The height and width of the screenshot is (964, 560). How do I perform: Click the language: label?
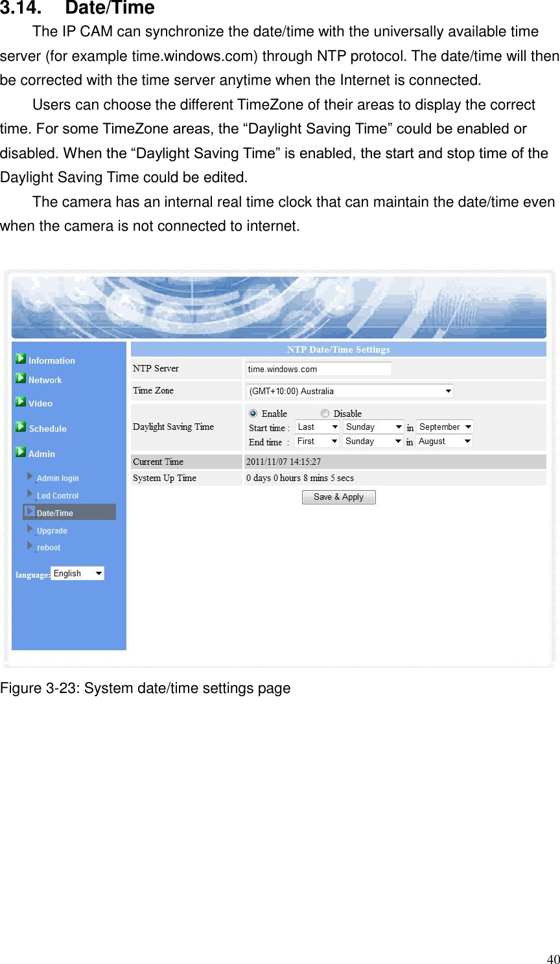tap(33, 574)
